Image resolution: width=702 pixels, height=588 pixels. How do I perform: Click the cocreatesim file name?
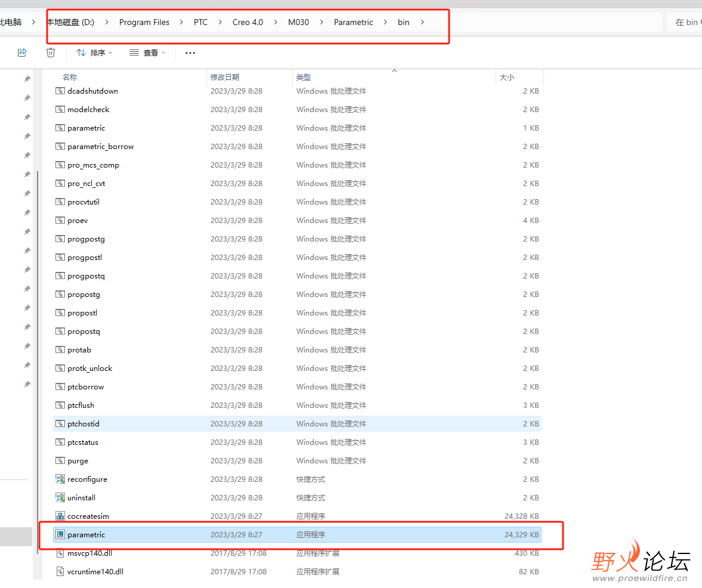pyautogui.click(x=88, y=516)
